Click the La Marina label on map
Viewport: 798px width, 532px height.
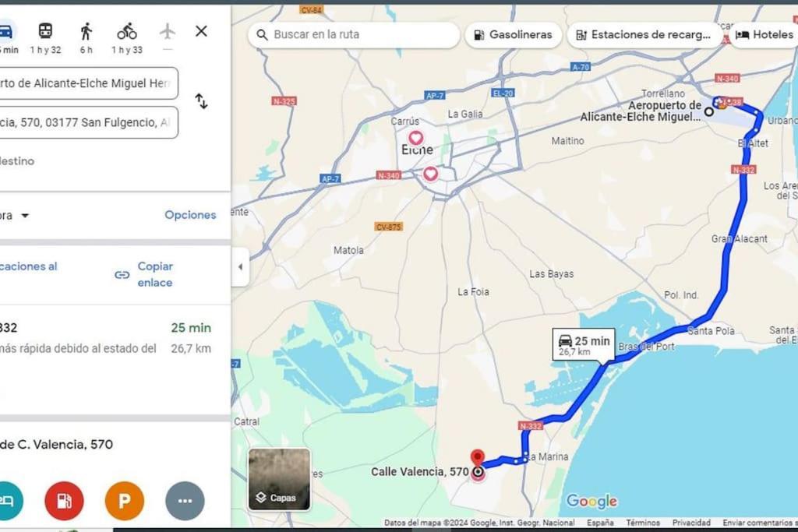(x=546, y=456)
